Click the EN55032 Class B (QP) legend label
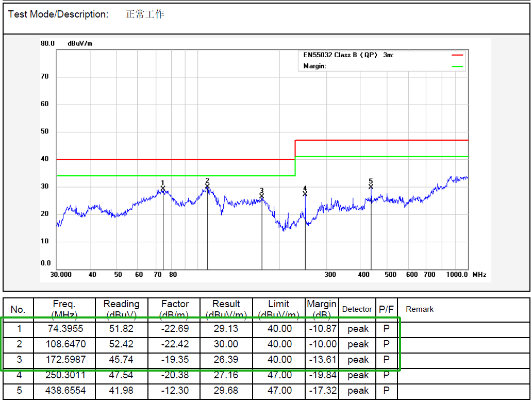The image size is (532, 402). pyautogui.click(x=348, y=55)
